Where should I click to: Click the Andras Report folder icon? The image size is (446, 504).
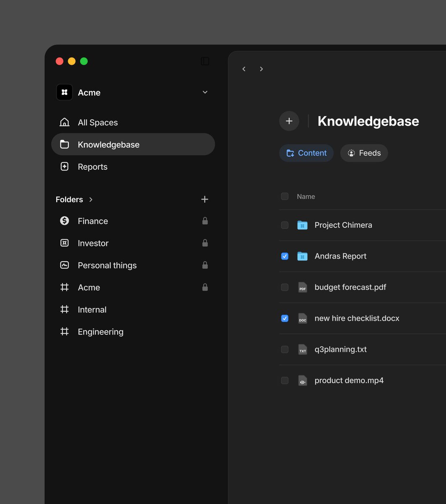point(302,256)
